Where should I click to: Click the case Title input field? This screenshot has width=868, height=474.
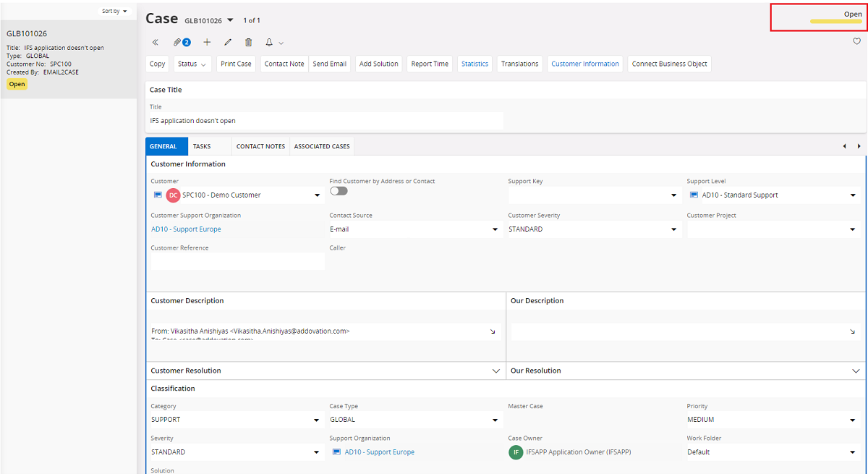[x=325, y=121]
